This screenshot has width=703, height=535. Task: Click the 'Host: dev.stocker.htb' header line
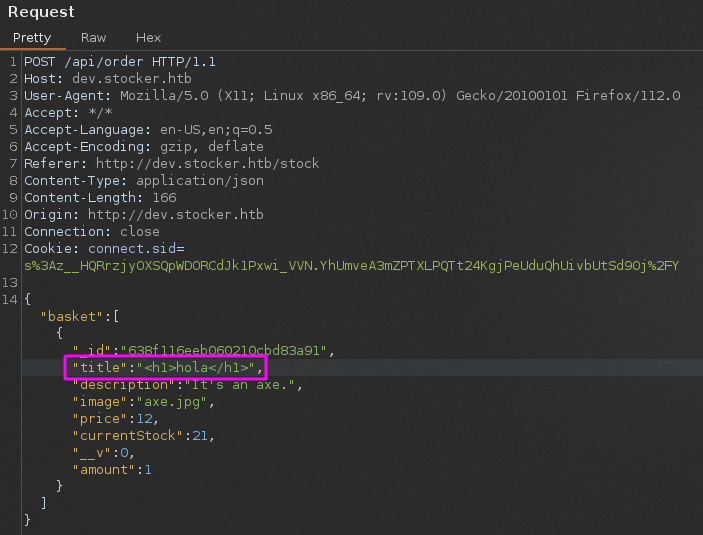(108, 78)
